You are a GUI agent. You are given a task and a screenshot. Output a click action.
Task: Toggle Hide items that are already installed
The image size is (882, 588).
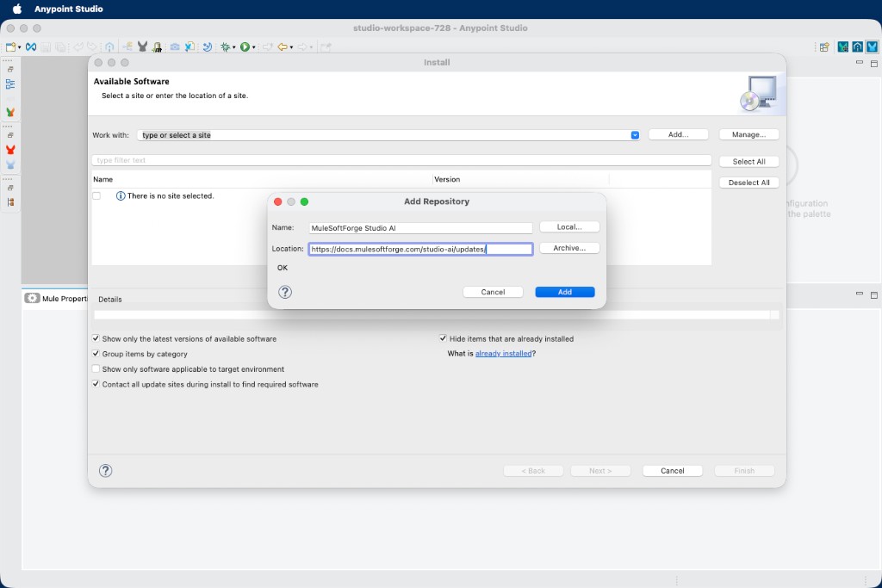443,338
